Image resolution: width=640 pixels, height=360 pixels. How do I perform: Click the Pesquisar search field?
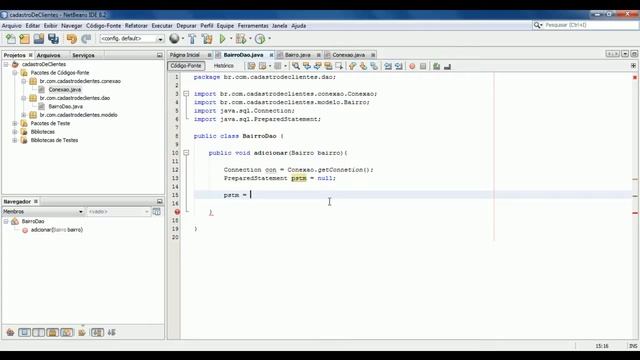point(591,25)
